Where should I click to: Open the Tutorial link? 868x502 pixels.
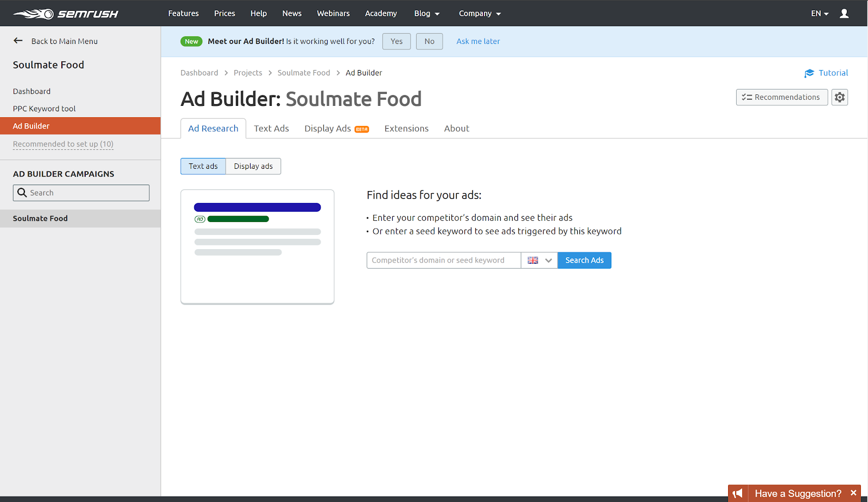[x=833, y=73]
